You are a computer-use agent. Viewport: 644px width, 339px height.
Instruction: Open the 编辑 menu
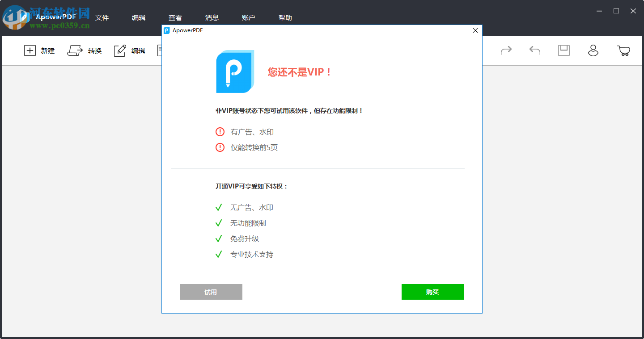click(139, 17)
